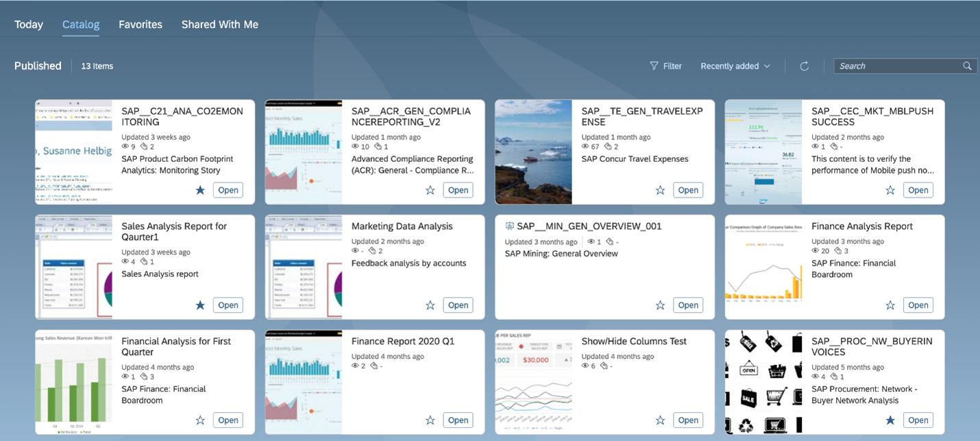Open SAP__PROC_NW_BUYERINVOICES

coord(918,420)
